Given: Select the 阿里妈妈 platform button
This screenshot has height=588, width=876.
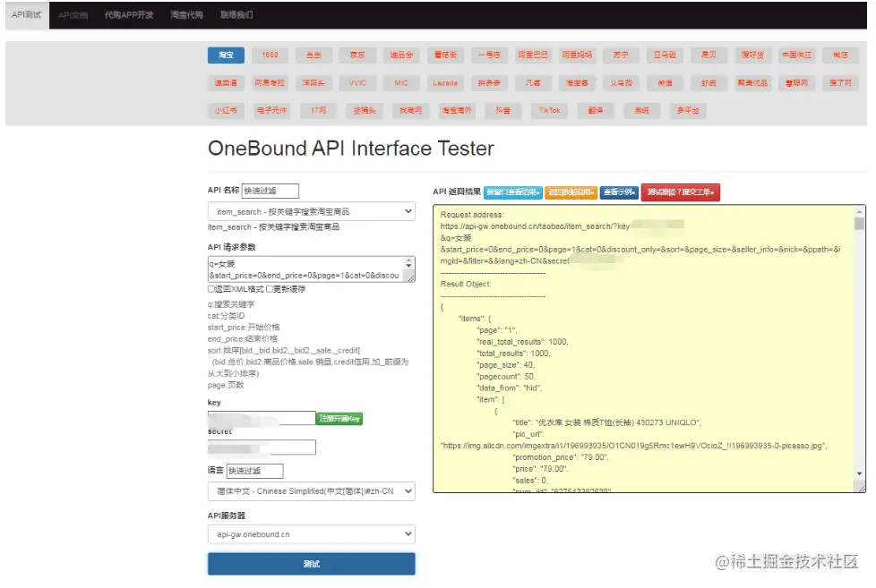Looking at the screenshot, I should tap(577, 55).
